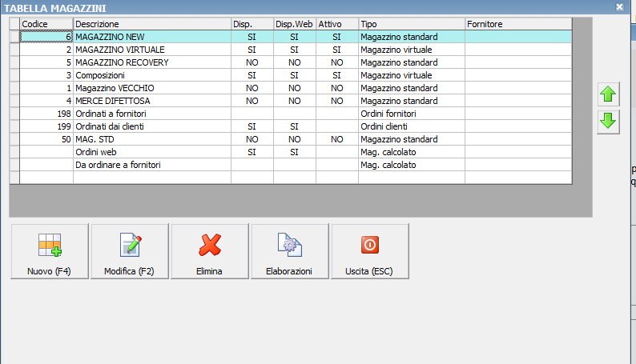The width and height of the screenshot is (636, 364).
Task: Close the Tabella Magazzini window
Action: tap(619, 7)
